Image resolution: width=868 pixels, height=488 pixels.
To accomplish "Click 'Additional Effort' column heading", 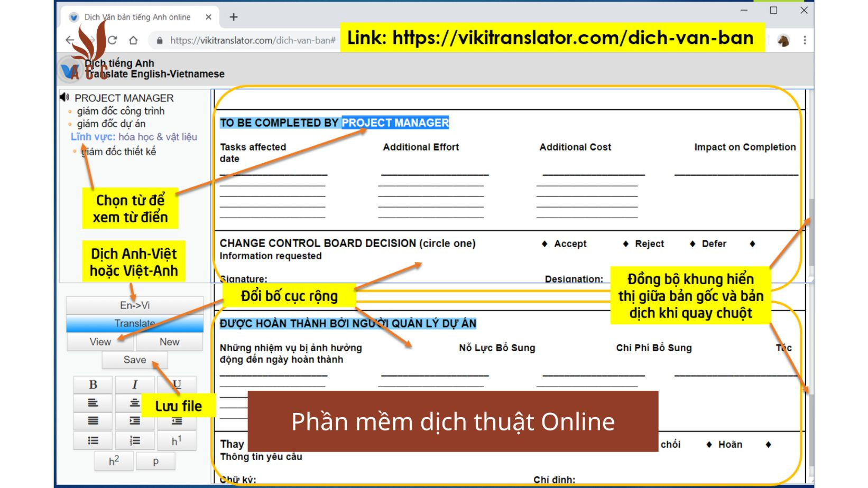I will [x=421, y=147].
